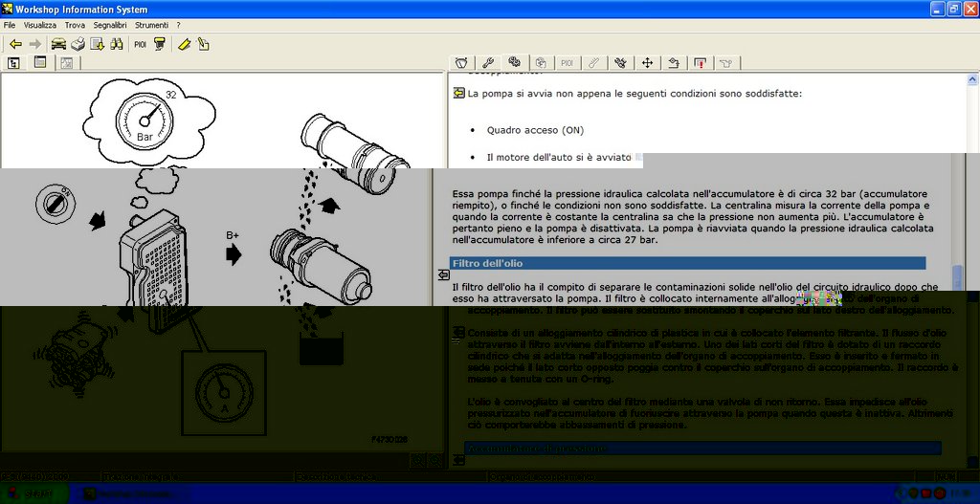Click the arrow link icon next to 'Filtro dell'olio'
This screenshot has height=504, width=980.
click(443, 274)
